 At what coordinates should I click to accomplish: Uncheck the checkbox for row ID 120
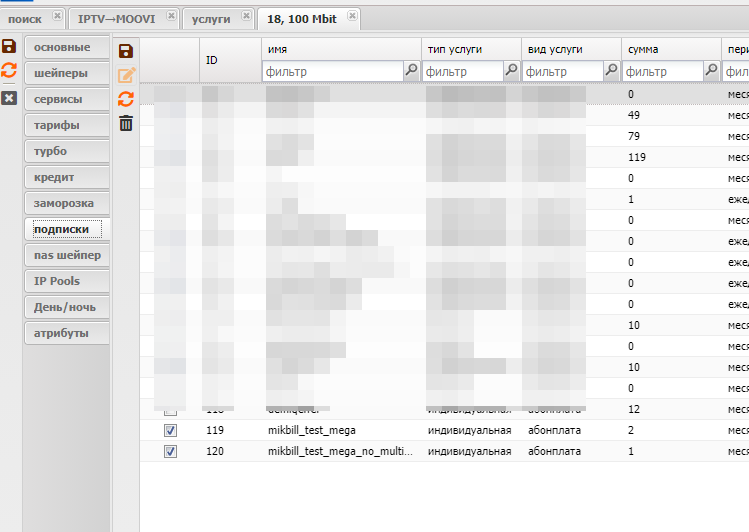click(x=170, y=452)
